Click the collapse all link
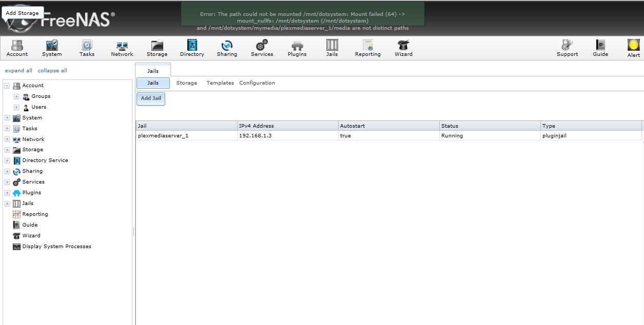644x325 pixels. pyautogui.click(x=52, y=71)
